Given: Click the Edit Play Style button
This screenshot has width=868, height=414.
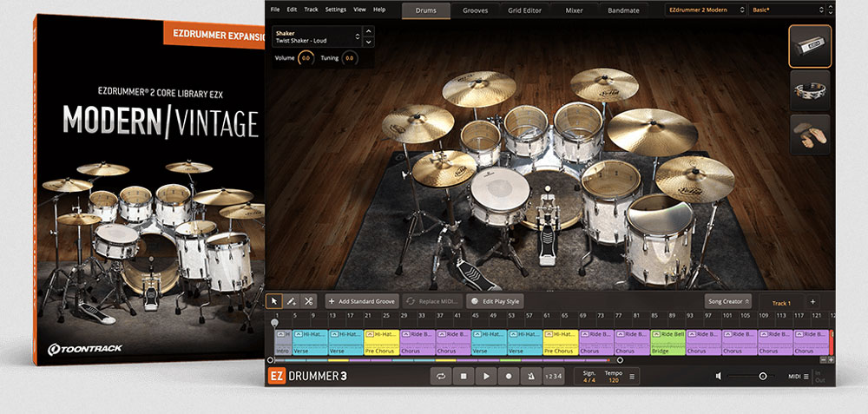Looking at the screenshot, I should [x=495, y=301].
